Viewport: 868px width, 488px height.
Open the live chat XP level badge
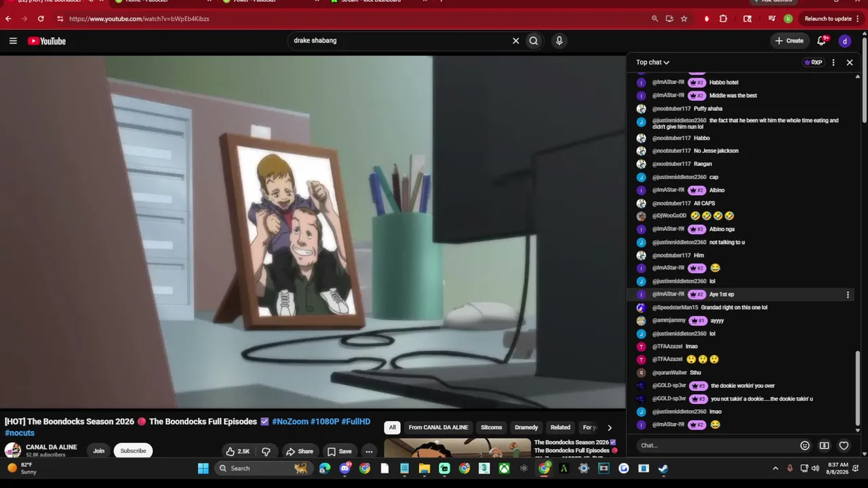(x=813, y=62)
